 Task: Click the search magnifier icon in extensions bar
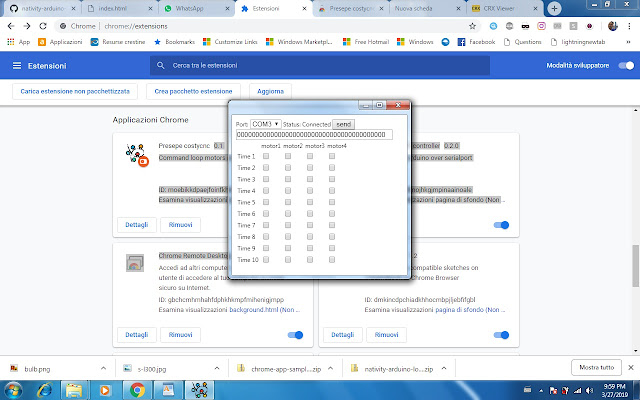point(161,65)
